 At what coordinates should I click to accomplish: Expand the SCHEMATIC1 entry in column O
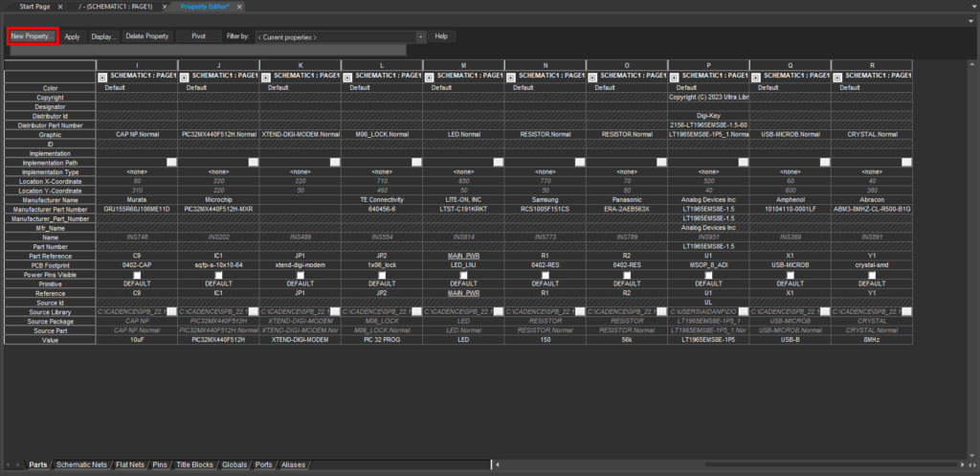[x=591, y=78]
